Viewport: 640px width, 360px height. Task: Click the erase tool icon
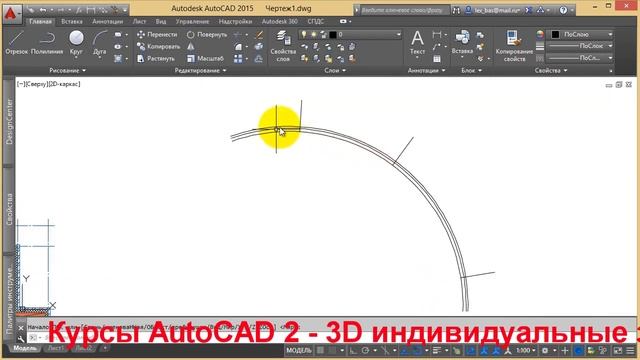pos(259,35)
